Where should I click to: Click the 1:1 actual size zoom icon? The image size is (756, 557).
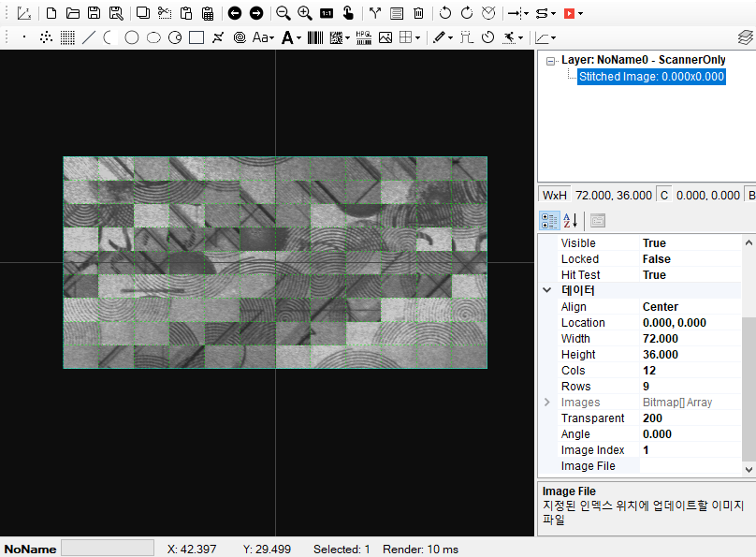pyautogui.click(x=326, y=13)
